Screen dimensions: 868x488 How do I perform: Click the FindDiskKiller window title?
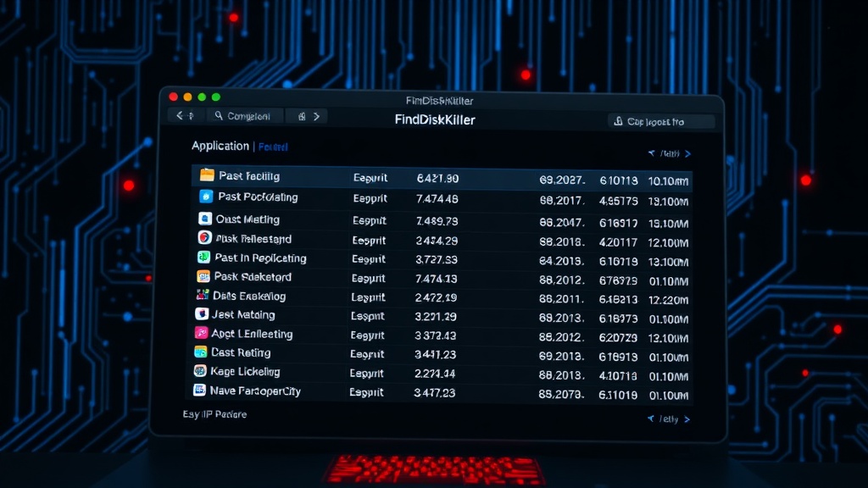(x=435, y=120)
